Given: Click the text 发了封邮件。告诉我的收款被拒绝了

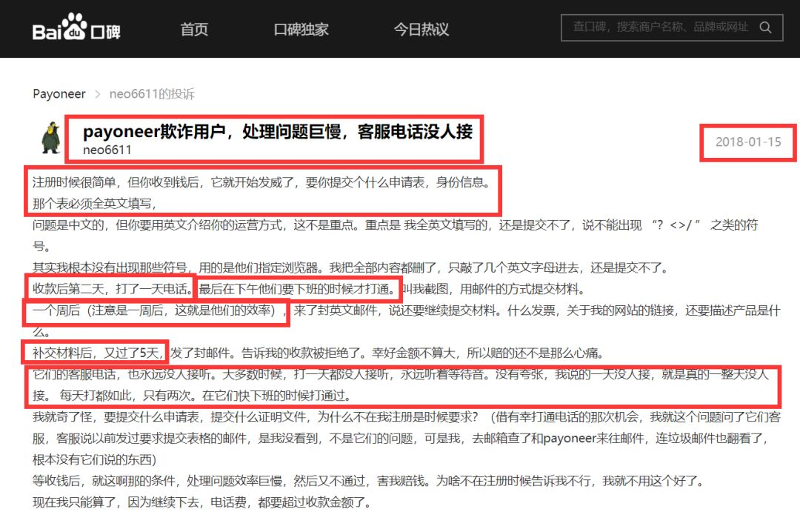Looking at the screenshot, I should (268, 353).
